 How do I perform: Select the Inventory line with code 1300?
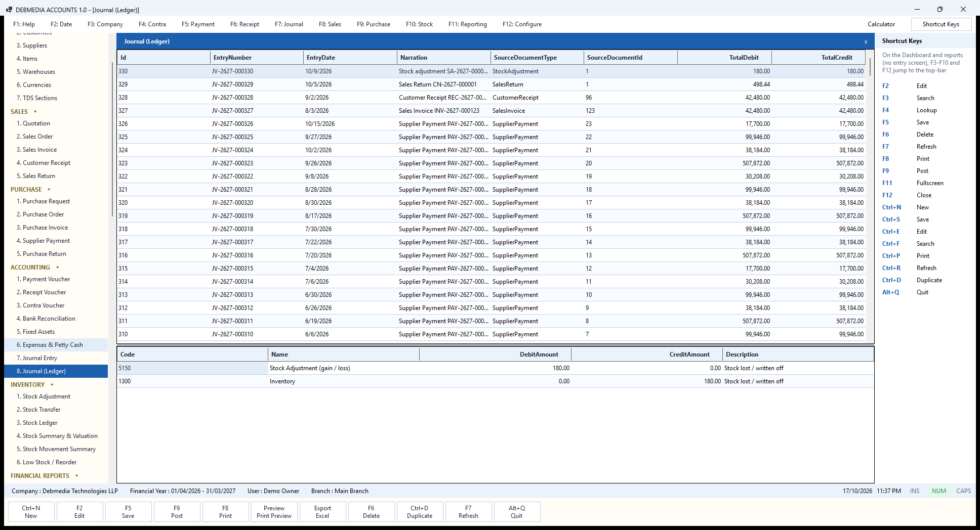pos(495,381)
